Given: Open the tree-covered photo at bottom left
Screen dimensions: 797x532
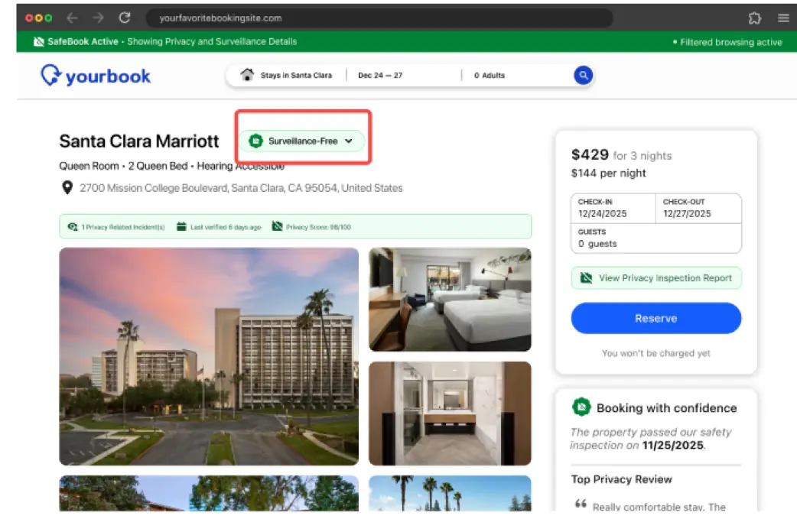Looking at the screenshot, I should point(209,493).
